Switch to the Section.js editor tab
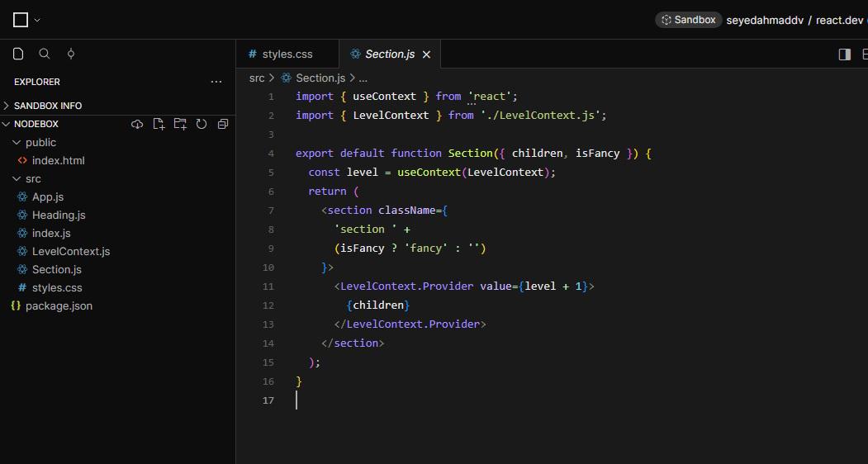 (389, 54)
